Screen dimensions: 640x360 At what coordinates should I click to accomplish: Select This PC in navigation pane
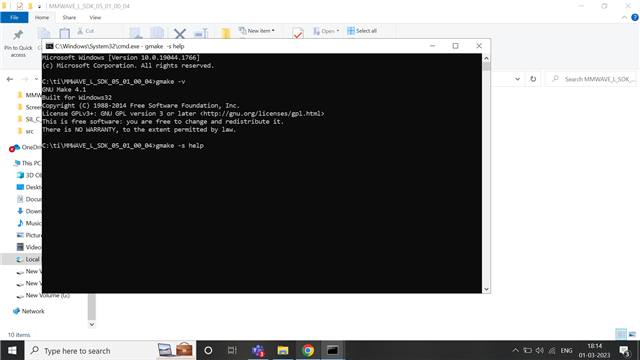point(27,163)
